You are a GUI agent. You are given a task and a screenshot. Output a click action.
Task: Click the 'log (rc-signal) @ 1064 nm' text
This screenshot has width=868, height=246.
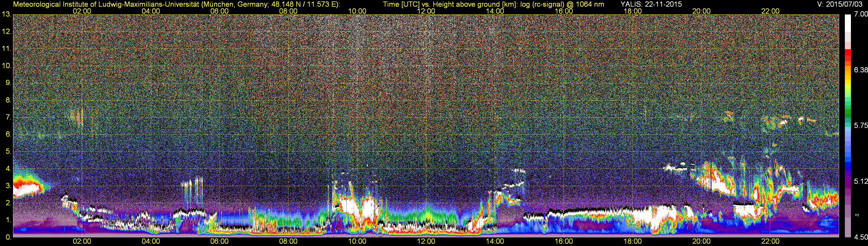562,4
